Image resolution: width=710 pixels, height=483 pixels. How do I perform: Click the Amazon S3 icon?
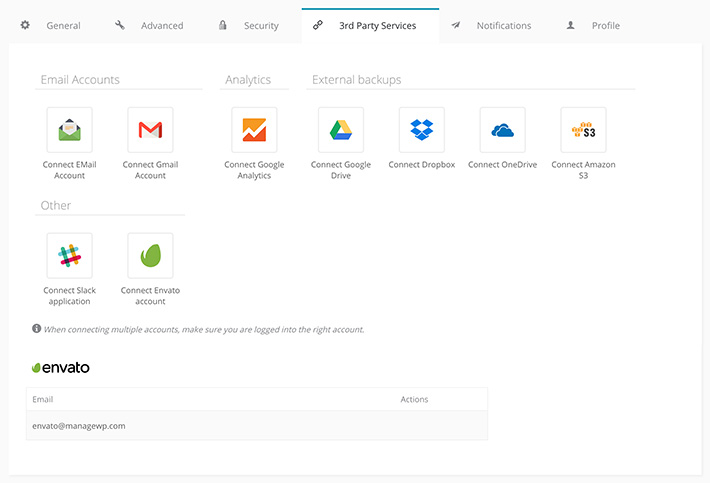(x=583, y=130)
